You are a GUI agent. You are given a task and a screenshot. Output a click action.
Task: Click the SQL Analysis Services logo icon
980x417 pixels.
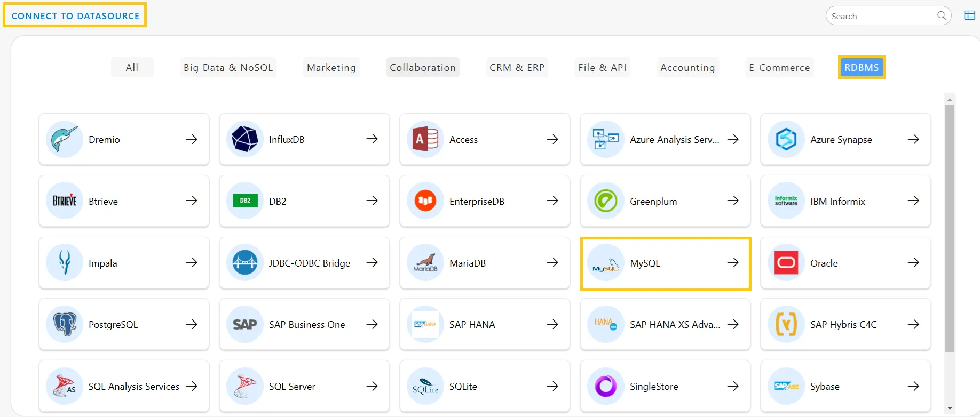tap(65, 386)
